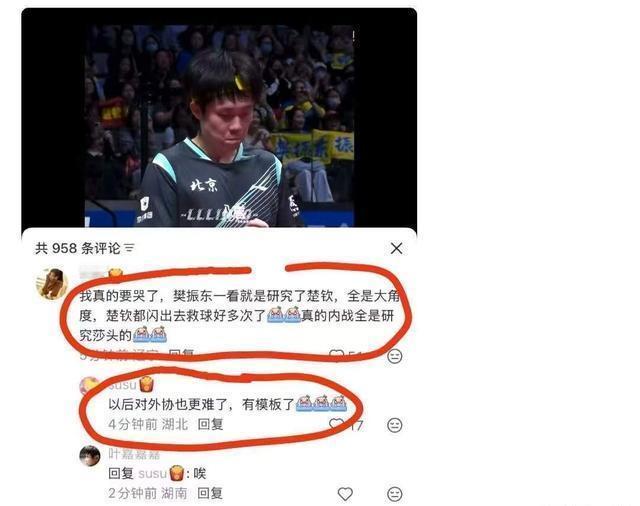Tap the mentioned susu in reply
The height and width of the screenshot is (506, 640).
152,473
